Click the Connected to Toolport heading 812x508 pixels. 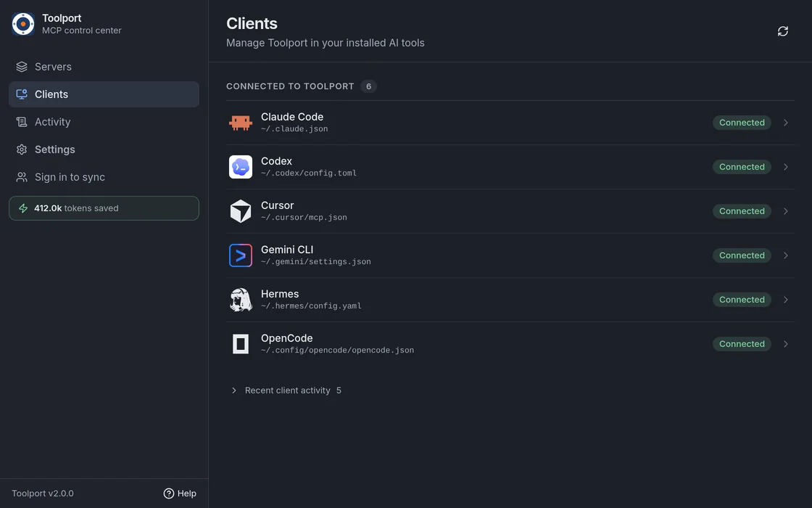point(290,86)
